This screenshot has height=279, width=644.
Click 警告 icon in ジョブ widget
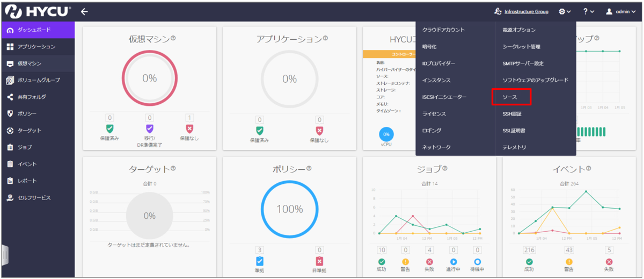click(406, 261)
